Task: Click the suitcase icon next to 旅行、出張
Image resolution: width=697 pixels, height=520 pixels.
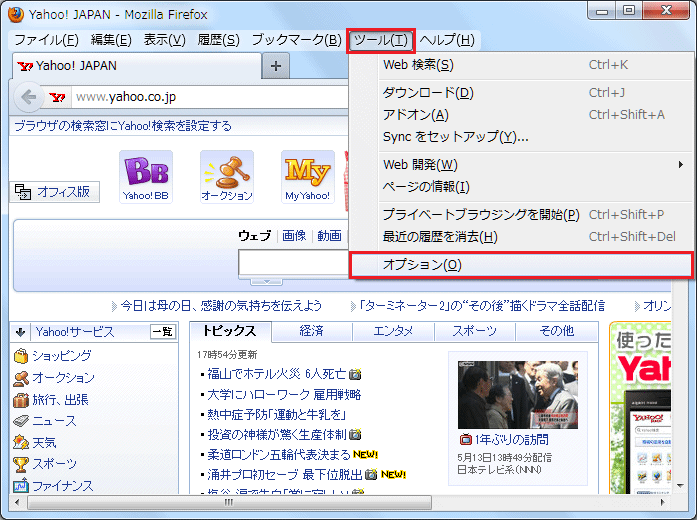Action: [21, 400]
